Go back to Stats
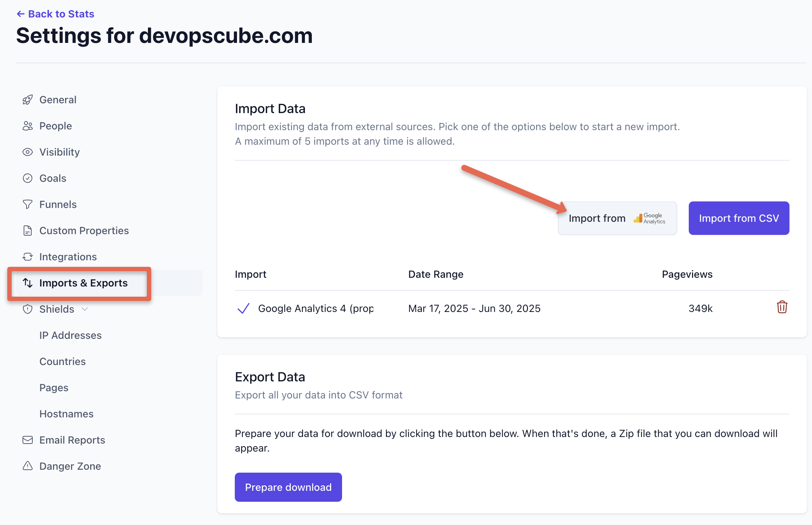 coord(55,14)
